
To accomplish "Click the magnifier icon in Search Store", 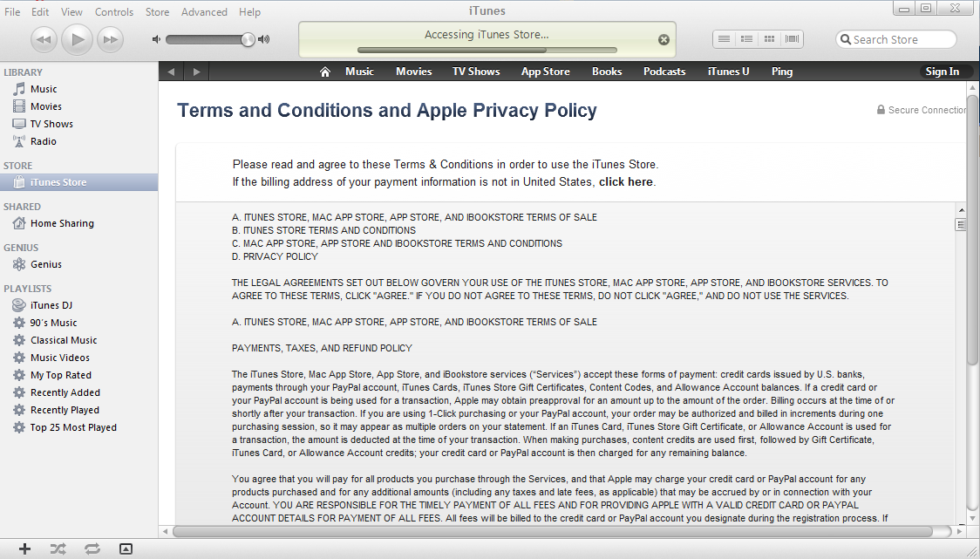I will pyautogui.click(x=846, y=39).
